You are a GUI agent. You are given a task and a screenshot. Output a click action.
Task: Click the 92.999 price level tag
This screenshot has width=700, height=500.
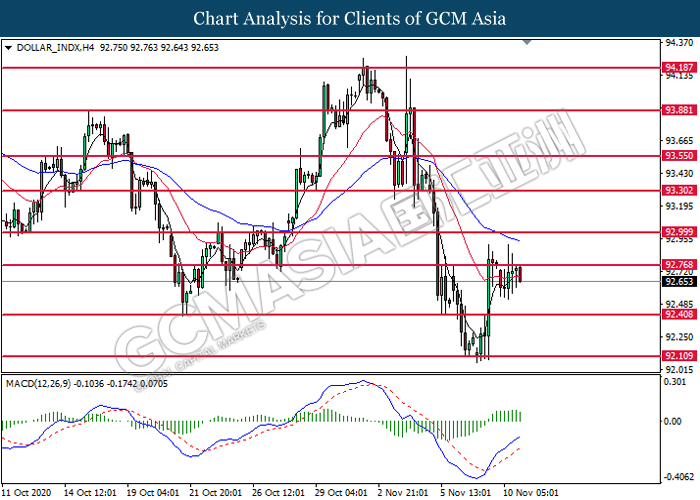[679, 231]
